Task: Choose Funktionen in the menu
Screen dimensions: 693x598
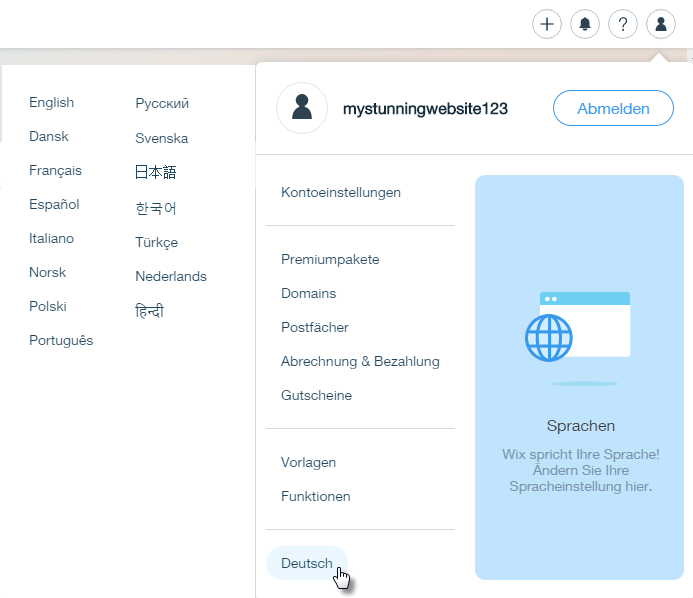Action: (315, 496)
